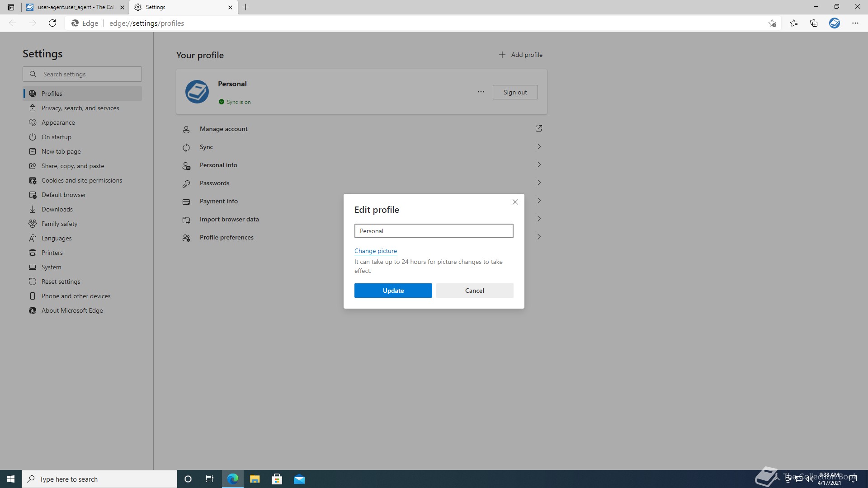This screenshot has height=488, width=868.
Task: Expand the Passwords row chevron
Action: [x=539, y=183]
